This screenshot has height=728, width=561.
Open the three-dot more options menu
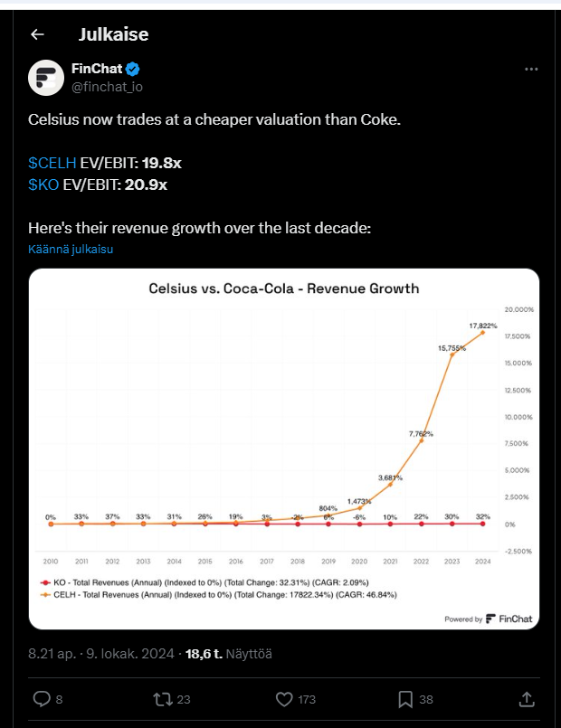(533, 70)
